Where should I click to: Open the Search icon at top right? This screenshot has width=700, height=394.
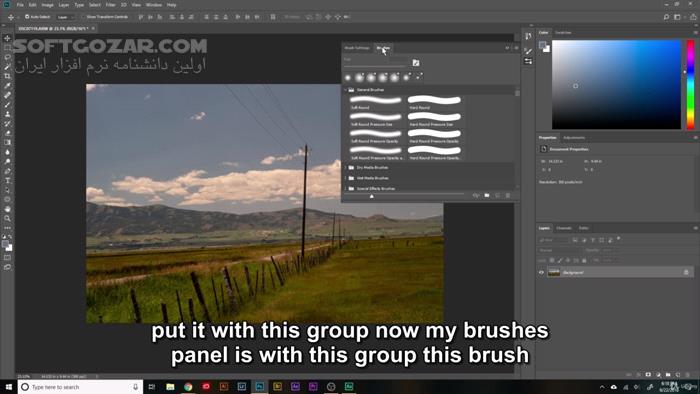click(666, 17)
